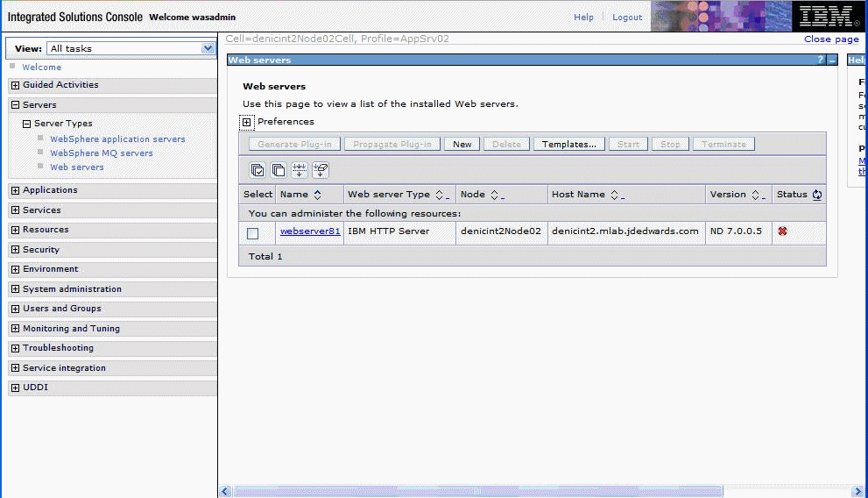Click the horizontal scrollbar thumb
The image size is (868, 498).
tap(477, 491)
